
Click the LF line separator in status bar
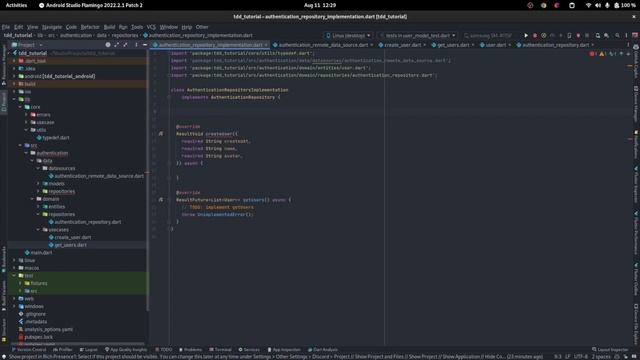click(x=567, y=356)
